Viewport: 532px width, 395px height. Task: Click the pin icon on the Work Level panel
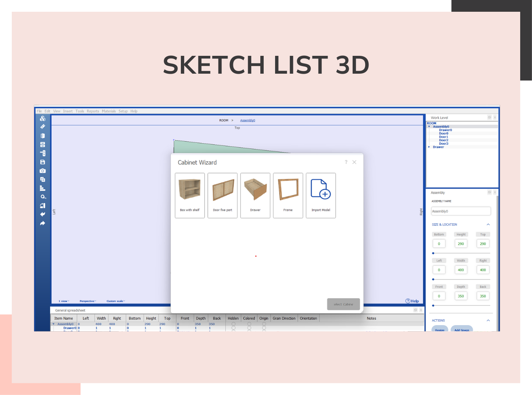tap(490, 117)
